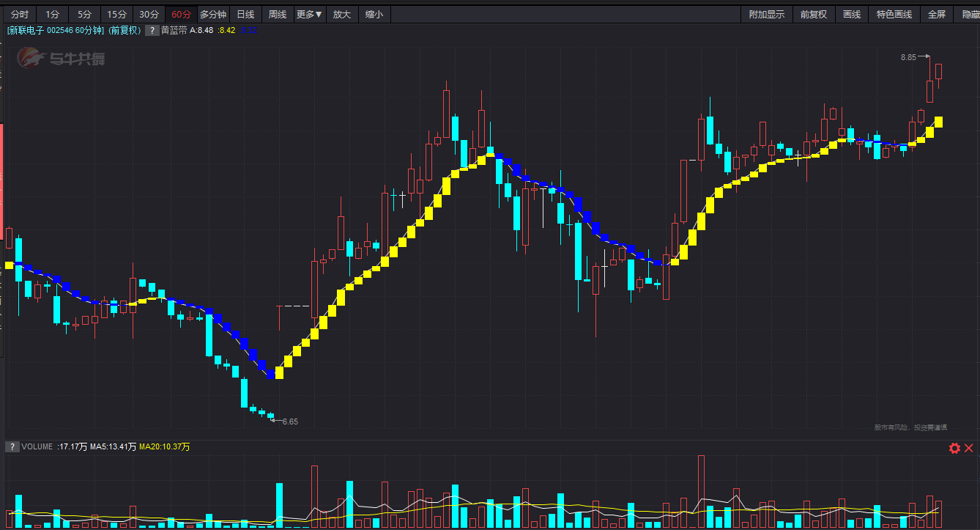This screenshot has height=530, width=980.
Task: Switch to 日线 daily chart
Action: click(x=246, y=14)
